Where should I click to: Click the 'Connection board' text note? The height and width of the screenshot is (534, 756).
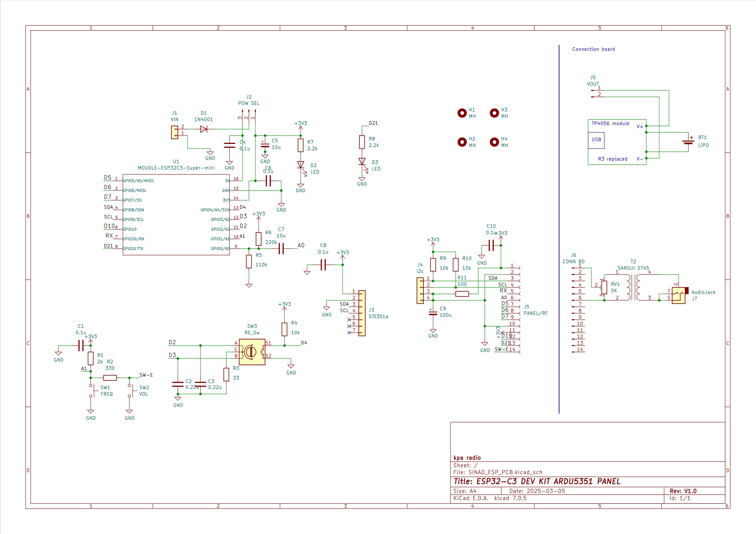click(594, 49)
